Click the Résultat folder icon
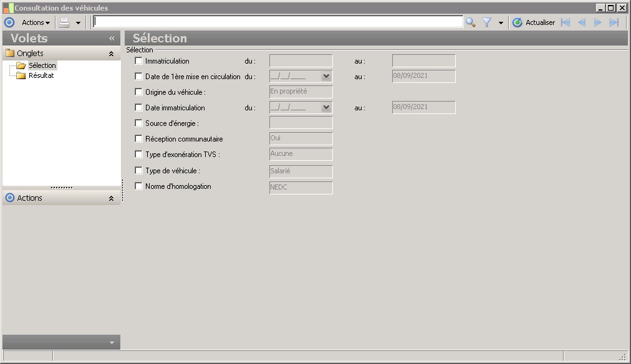The image size is (631, 364). click(x=21, y=75)
